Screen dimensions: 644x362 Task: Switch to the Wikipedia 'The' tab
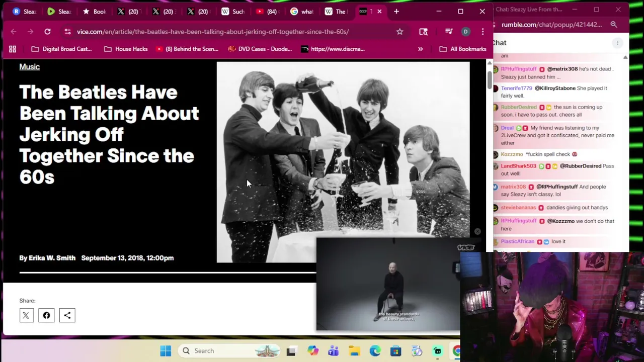coord(336,11)
